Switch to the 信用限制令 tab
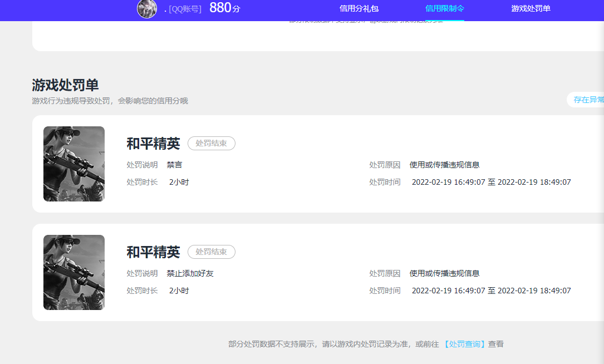 (444, 9)
